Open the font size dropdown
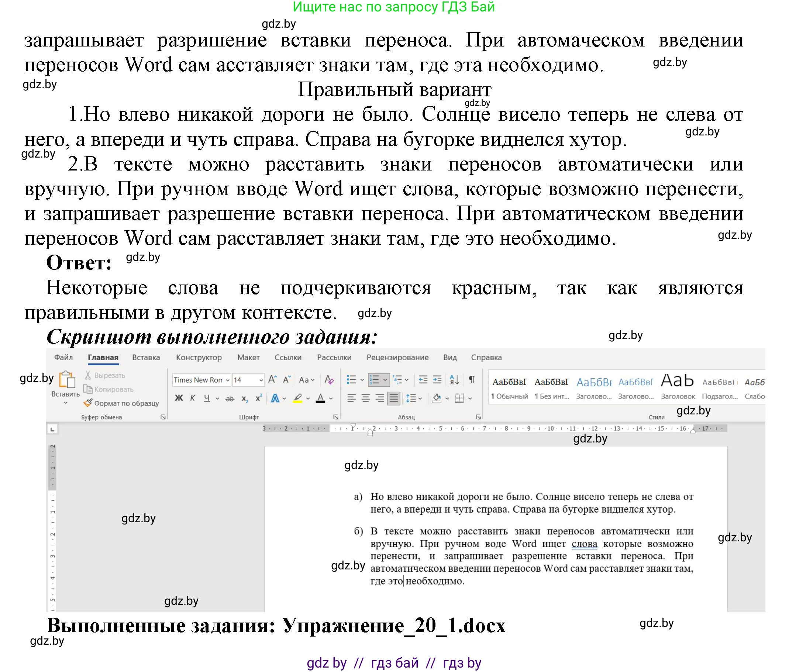This screenshot has height=672, width=789. tap(261, 380)
